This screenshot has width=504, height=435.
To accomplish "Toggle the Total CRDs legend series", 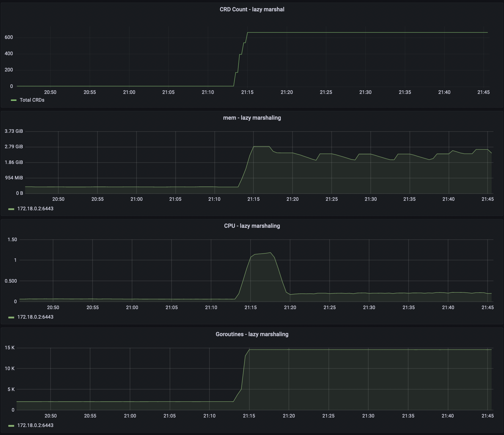I will click(x=32, y=100).
